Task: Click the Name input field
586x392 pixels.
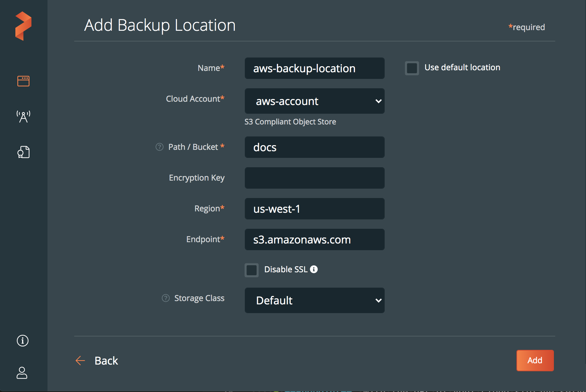Action: coord(314,68)
